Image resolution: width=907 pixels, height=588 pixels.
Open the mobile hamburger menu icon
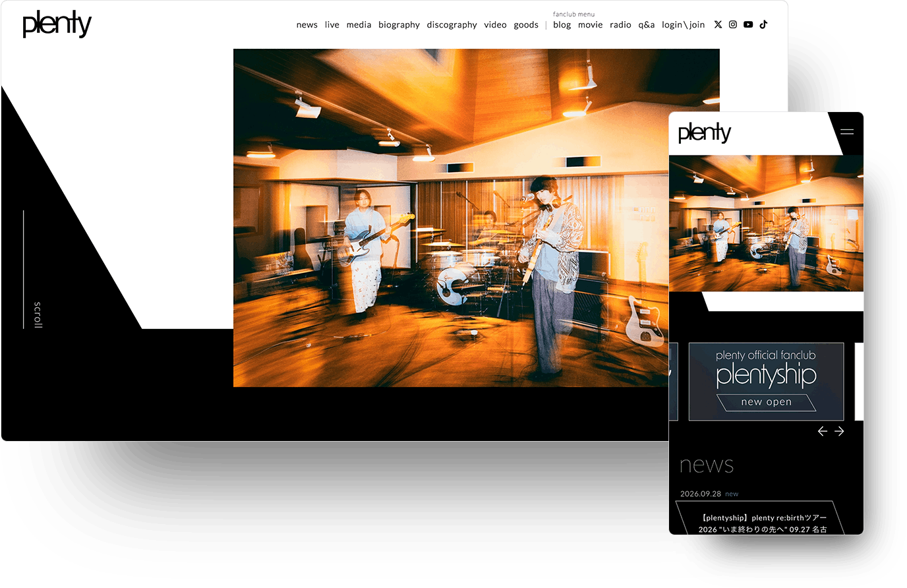tap(847, 132)
